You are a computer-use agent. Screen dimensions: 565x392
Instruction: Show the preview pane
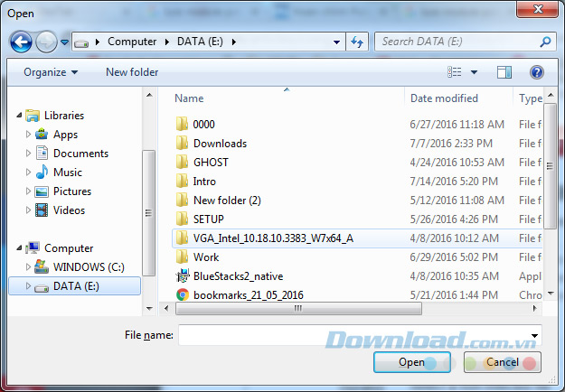(x=504, y=72)
